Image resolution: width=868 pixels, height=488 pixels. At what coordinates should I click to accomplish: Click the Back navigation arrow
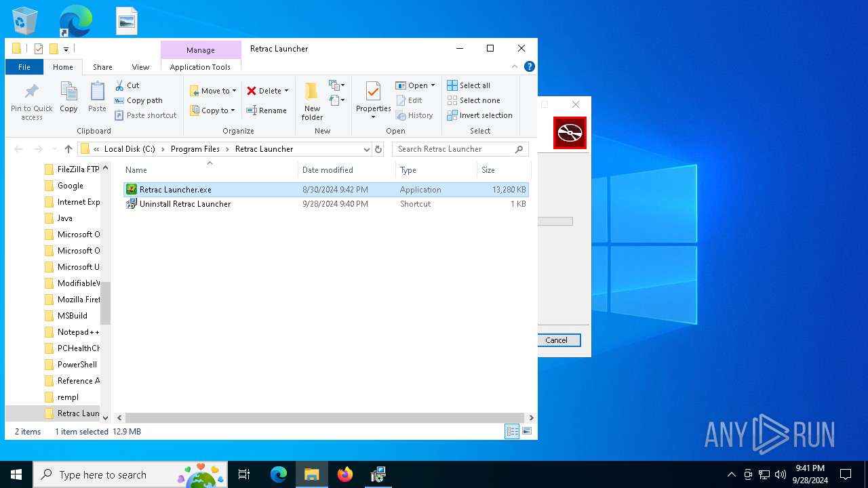pos(18,149)
